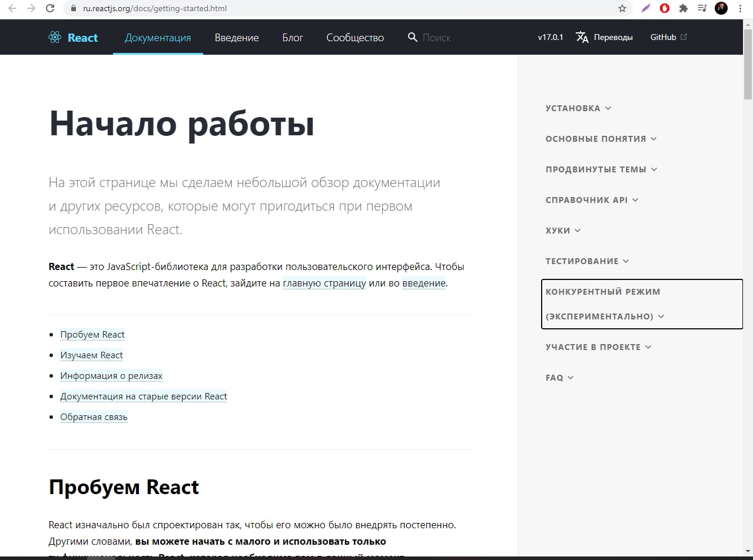Click the Пробуем React section heading
Viewport: 753px width, 560px height.
click(x=124, y=487)
